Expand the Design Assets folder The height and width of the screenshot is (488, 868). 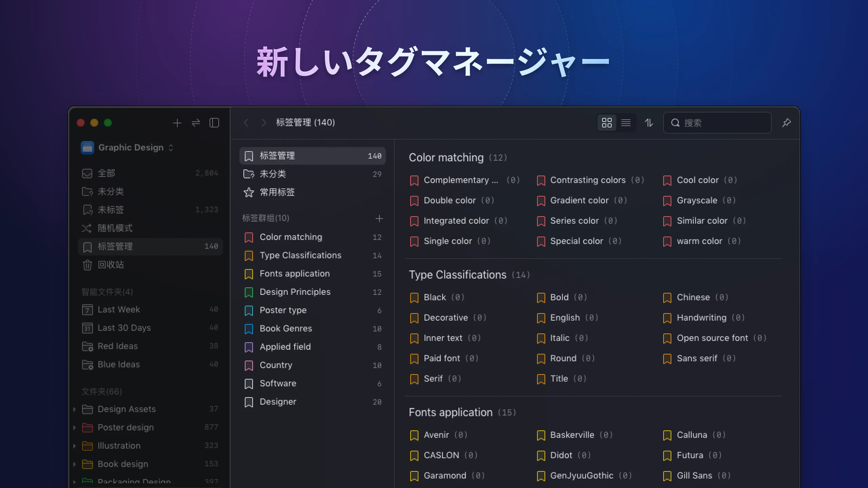tap(74, 409)
